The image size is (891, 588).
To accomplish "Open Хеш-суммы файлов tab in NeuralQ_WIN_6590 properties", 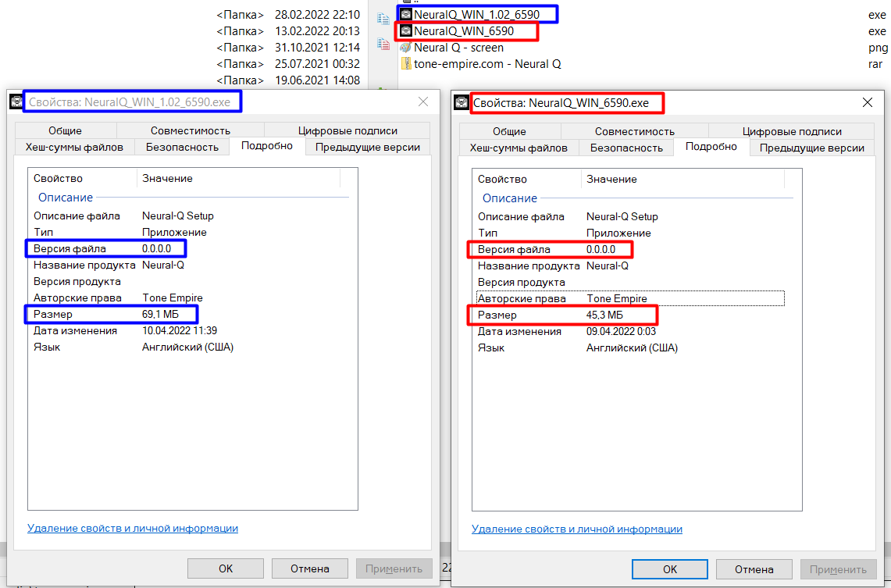I will click(519, 148).
